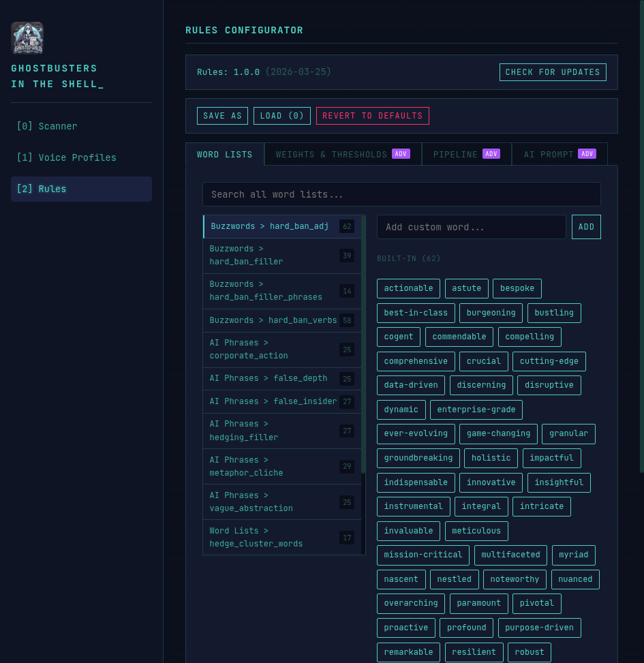
Task: Click the 'comprehensive' word chip
Action: [416, 362]
